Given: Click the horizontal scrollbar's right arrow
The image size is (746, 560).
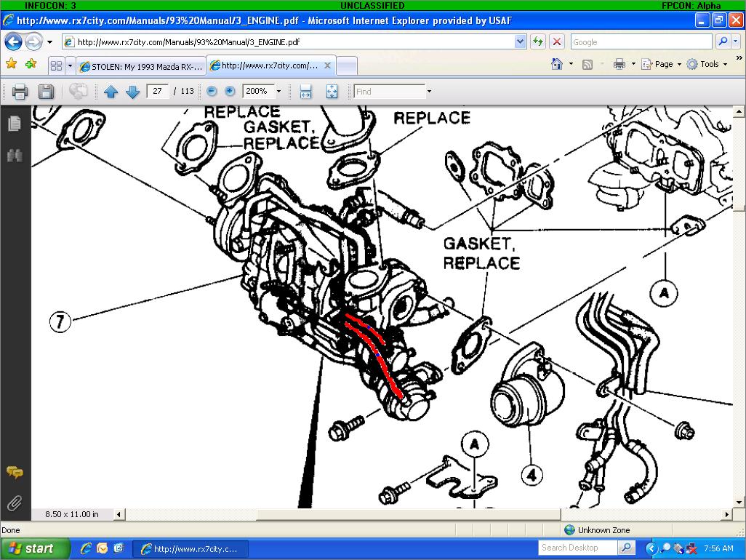Looking at the screenshot, I should click(728, 514).
